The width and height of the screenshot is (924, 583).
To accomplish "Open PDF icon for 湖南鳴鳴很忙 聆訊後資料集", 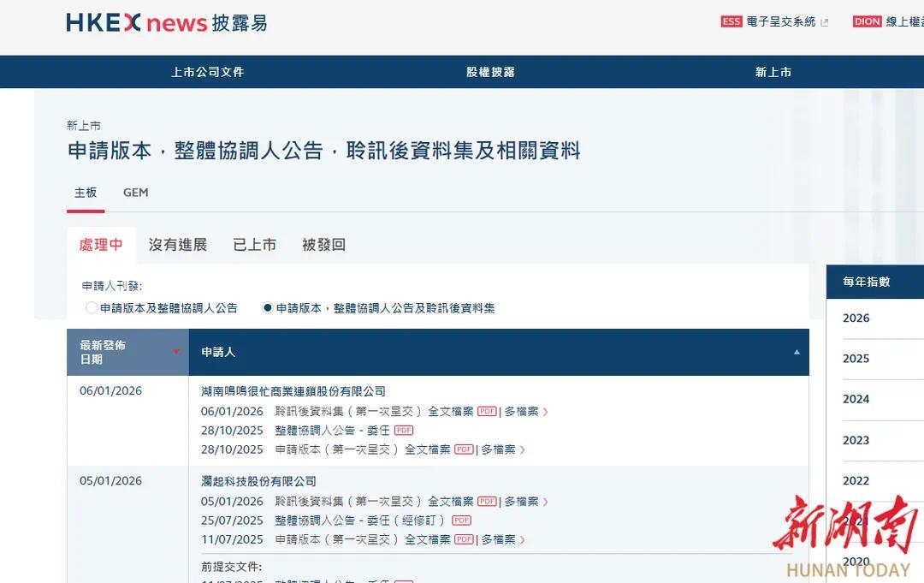I will (x=487, y=412).
